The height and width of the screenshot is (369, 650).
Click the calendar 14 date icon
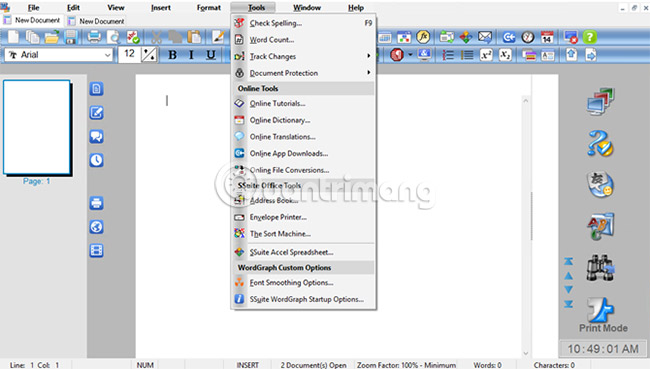[547, 37]
